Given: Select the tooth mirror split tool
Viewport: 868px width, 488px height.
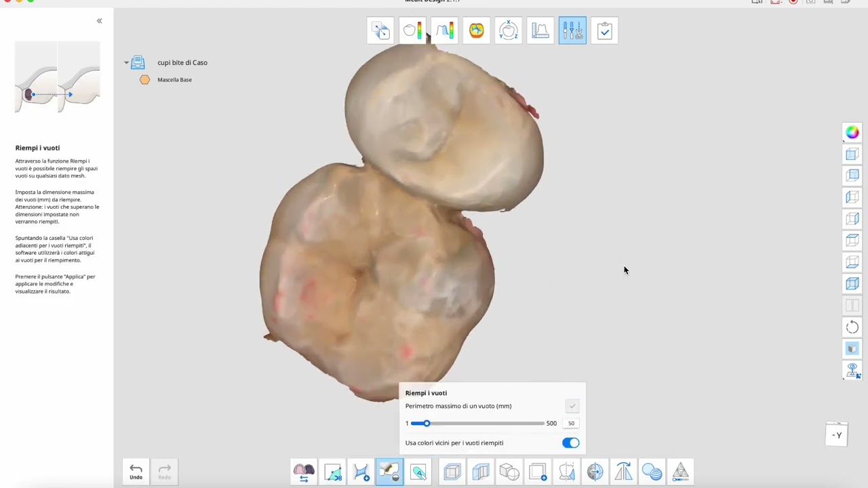Looking at the screenshot, I should (x=566, y=472).
